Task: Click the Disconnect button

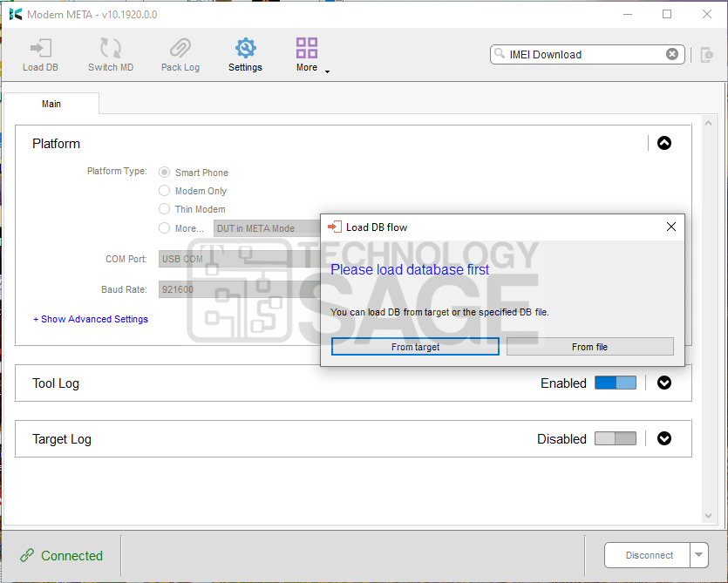Action: 648,555
